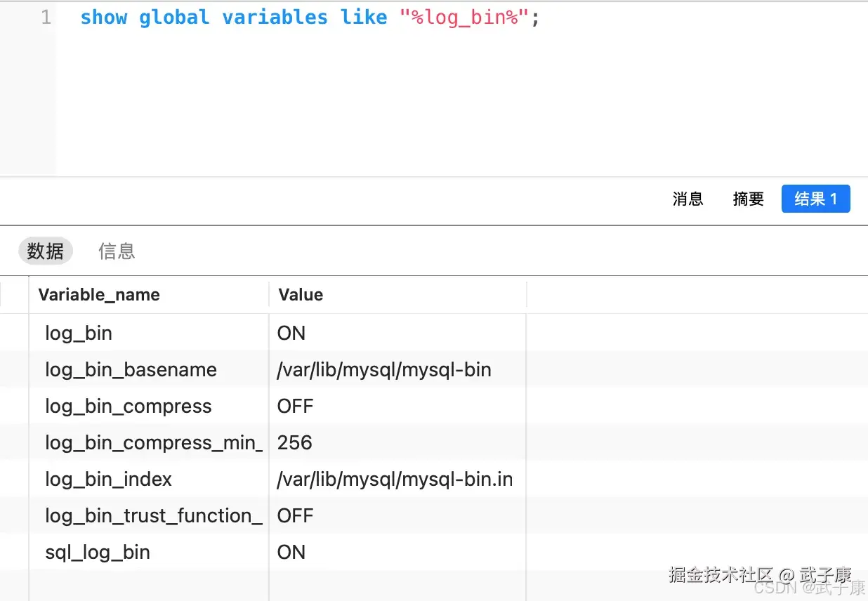Click the Value column header

(x=301, y=295)
